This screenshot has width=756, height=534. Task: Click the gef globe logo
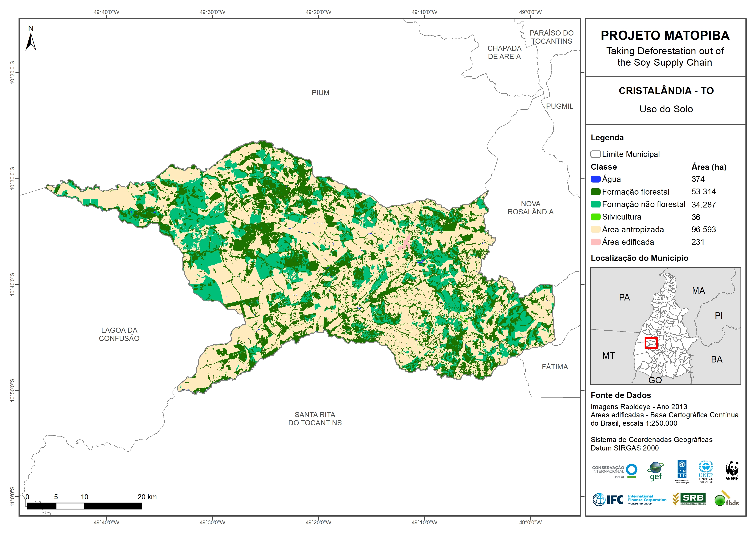click(655, 472)
